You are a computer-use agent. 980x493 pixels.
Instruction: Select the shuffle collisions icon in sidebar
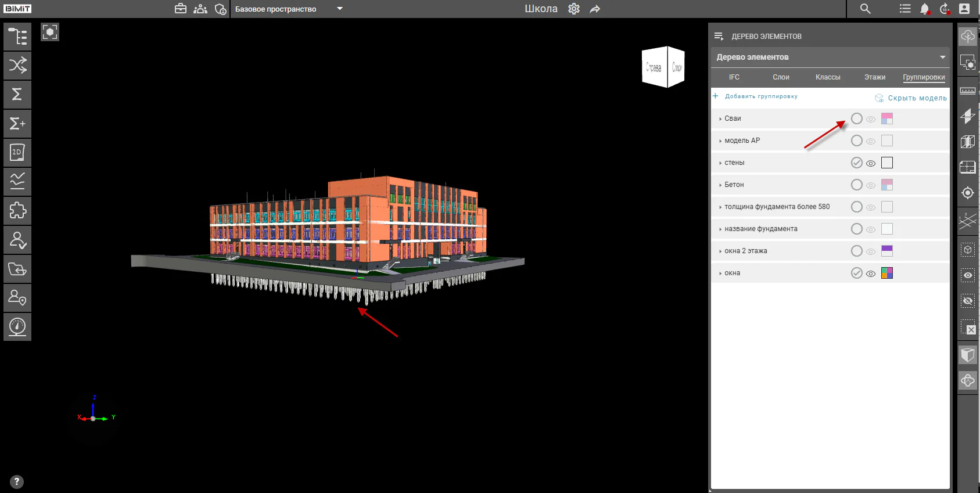17,65
